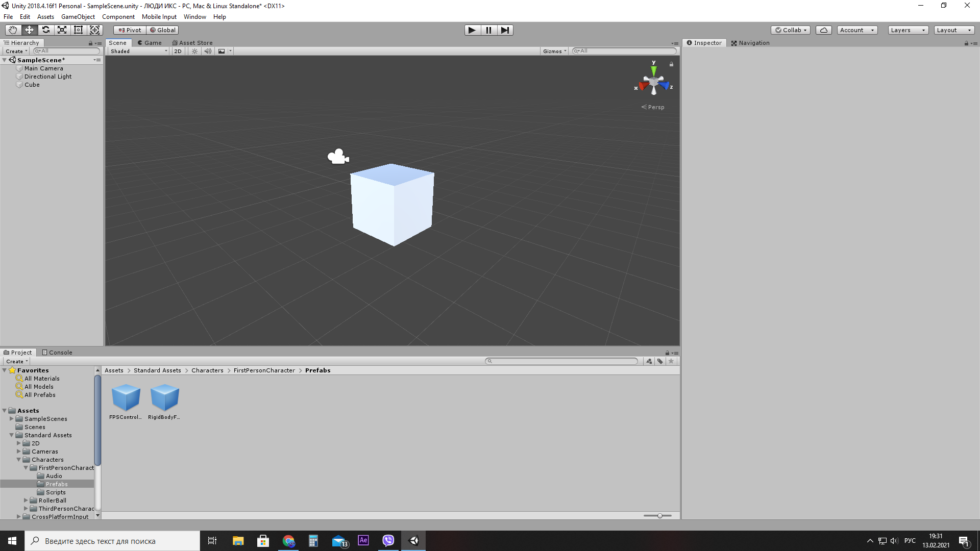Select Main Camera in Hierarchy
Image resolution: width=980 pixels, height=551 pixels.
(44, 68)
